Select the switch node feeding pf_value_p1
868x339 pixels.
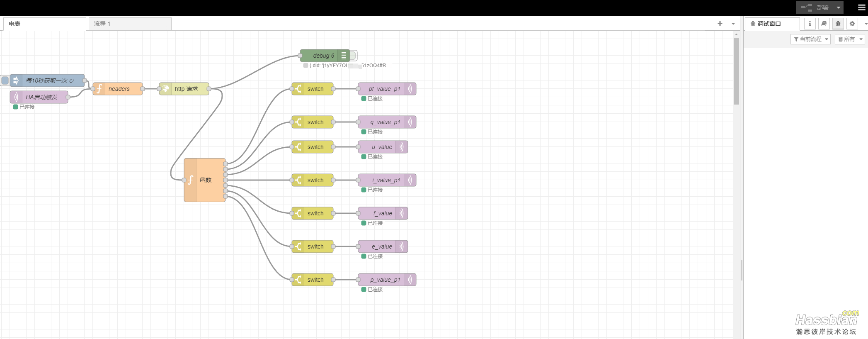313,89
